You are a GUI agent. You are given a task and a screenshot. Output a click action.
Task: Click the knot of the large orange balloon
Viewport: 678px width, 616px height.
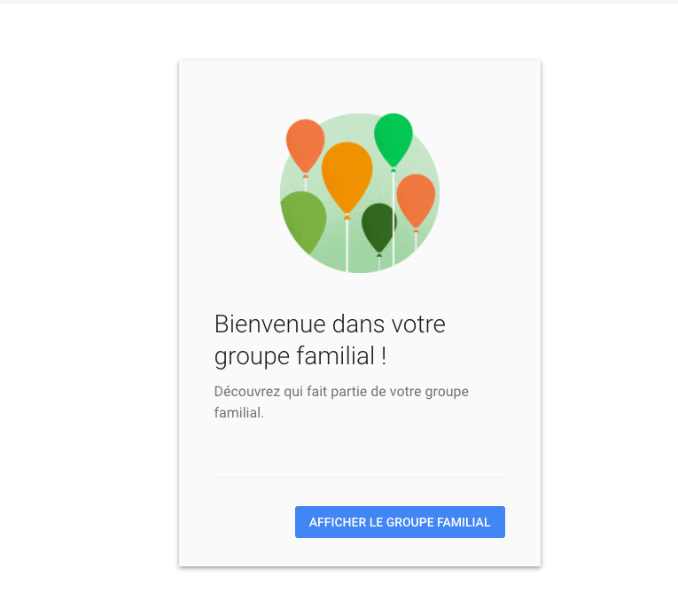coord(347,216)
